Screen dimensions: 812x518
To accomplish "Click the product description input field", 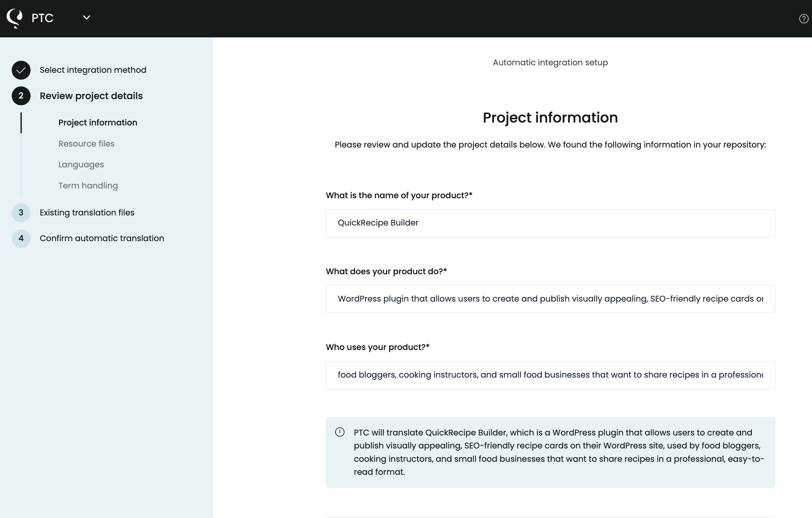I will [550, 299].
